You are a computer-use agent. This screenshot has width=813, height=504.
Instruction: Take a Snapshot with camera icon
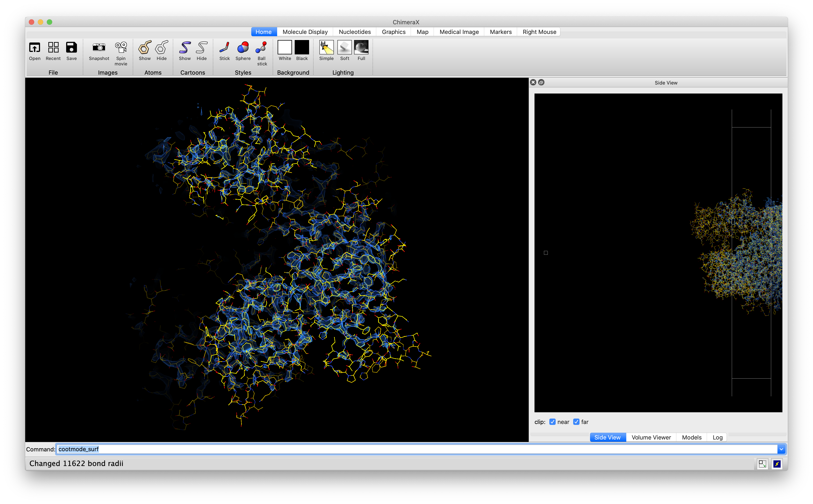tap(99, 48)
